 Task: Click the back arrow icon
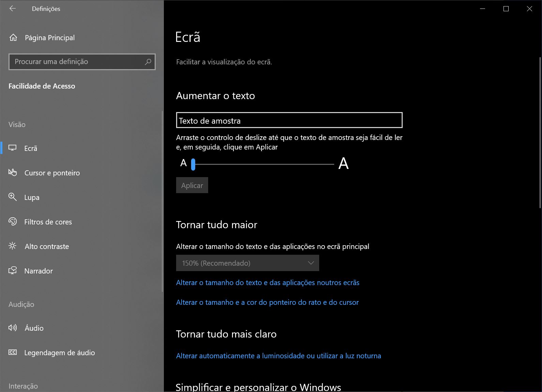pyautogui.click(x=13, y=9)
